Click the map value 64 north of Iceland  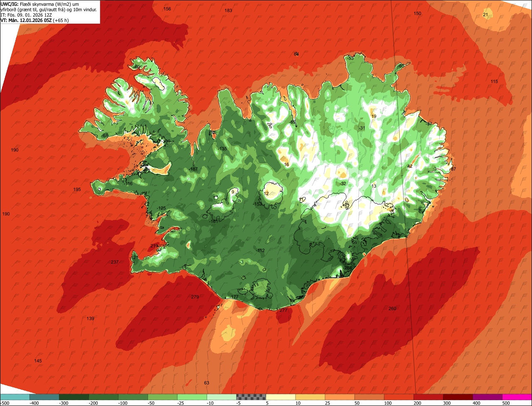pos(296,54)
